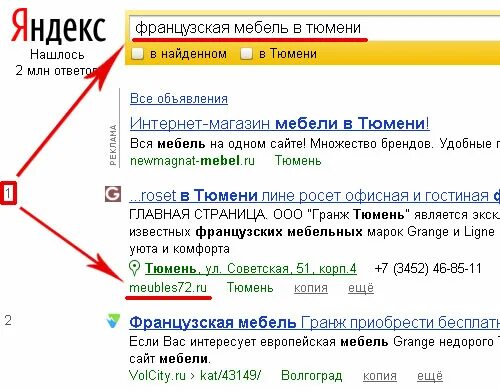Click phone number +7 (3452) 46-85-11
Image resolution: width=500 pixels, height=390 pixels.
(428, 268)
